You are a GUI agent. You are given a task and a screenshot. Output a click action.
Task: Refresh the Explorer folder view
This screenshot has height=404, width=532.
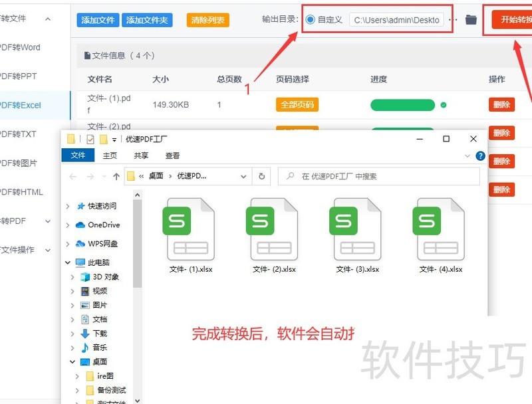point(261,176)
